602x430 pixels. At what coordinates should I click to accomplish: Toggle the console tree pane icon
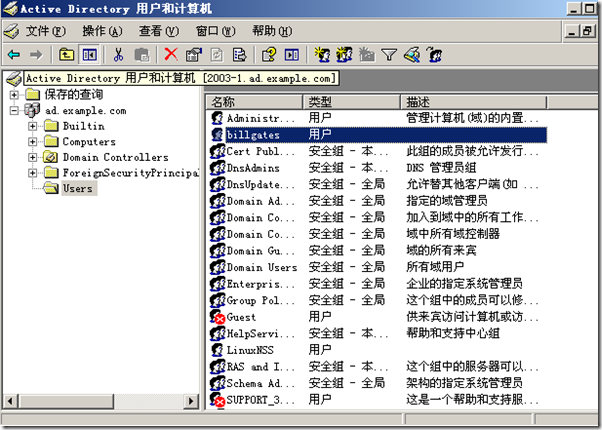point(89,55)
